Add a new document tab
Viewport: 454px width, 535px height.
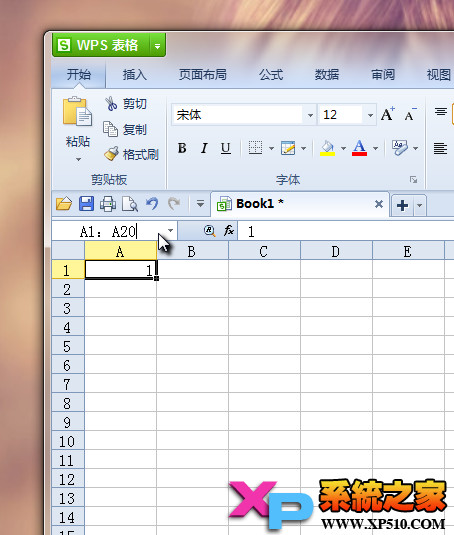[x=402, y=205]
